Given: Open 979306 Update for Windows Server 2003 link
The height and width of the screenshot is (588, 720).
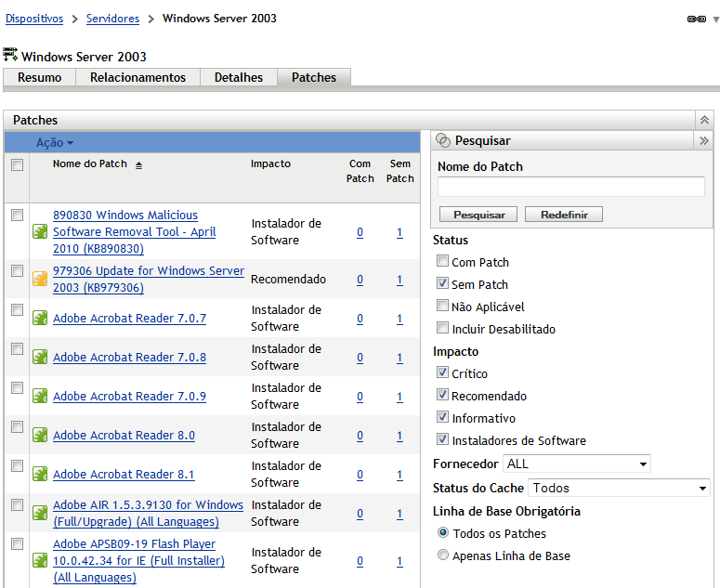Looking at the screenshot, I should pos(149,279).
